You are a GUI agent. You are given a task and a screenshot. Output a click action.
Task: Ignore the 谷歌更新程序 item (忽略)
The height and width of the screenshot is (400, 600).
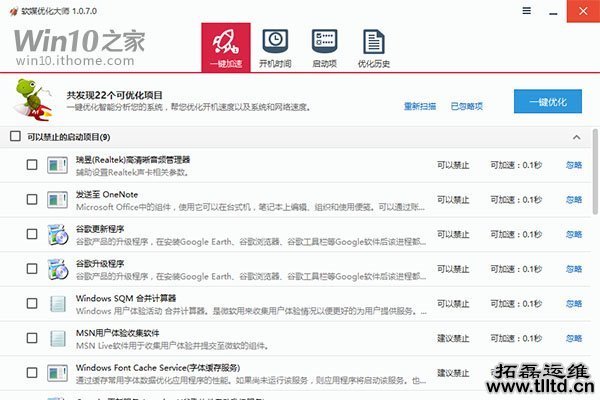(x=574, y=234)
